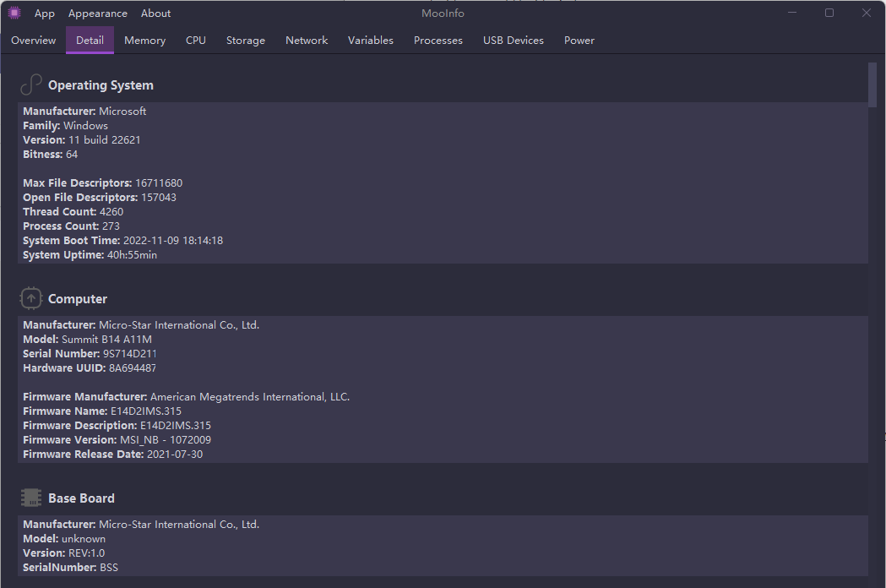Close the MooInfo window

pos(867,13)
